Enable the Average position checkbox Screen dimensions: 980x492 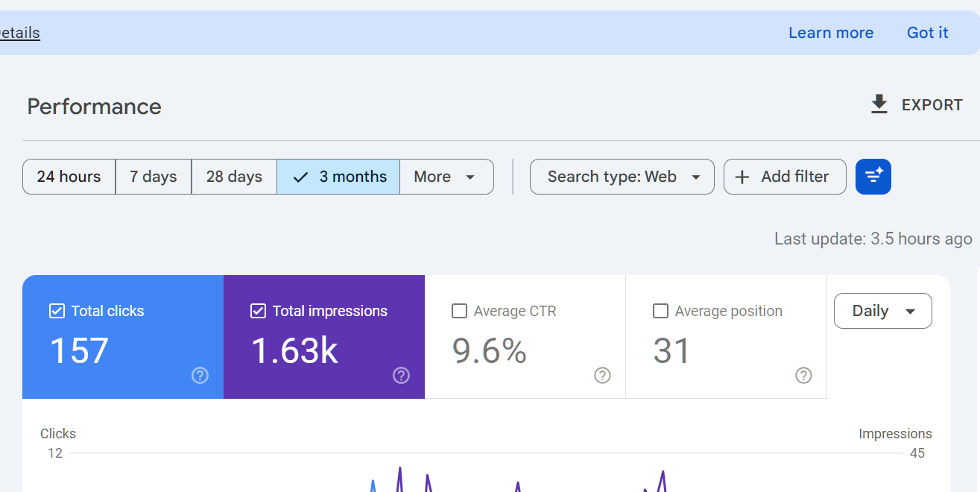pyautogui.click(x=660, y=311)
